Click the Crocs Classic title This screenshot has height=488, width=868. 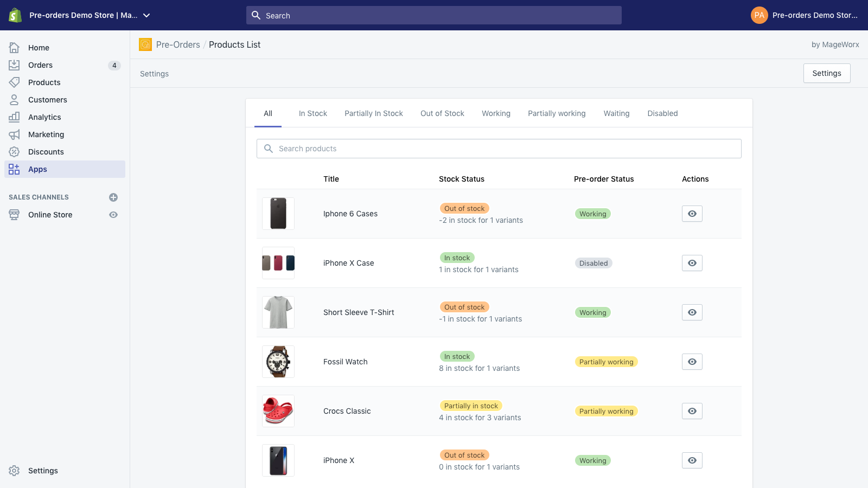[x=347, y=411]
